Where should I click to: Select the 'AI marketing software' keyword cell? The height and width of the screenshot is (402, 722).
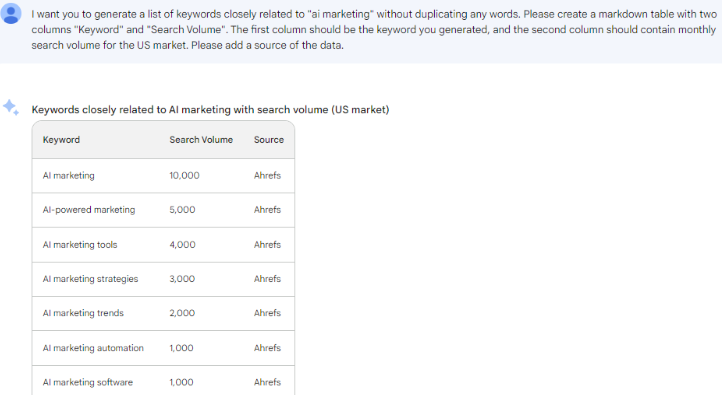click(x=87, y=382)
